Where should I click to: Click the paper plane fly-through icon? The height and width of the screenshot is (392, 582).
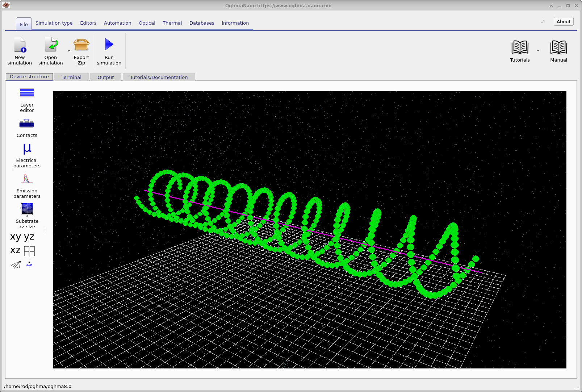tap(16, 265)
